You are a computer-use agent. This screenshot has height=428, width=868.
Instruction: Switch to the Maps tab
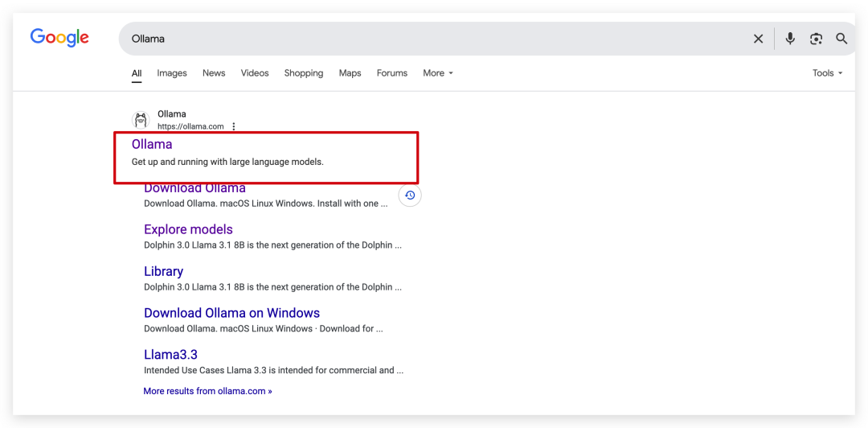[x=350, y=73]
